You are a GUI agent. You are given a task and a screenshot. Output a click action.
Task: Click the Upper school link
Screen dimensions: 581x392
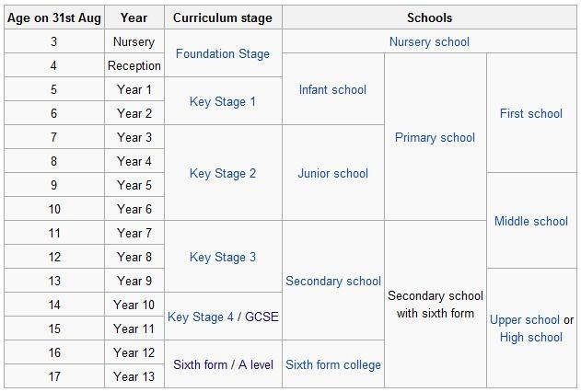524,319
